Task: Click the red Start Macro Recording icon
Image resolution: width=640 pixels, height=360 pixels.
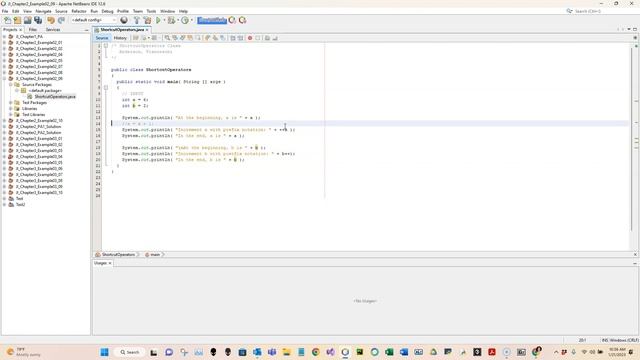Action: pyautogui.click(x=250, y=38)
